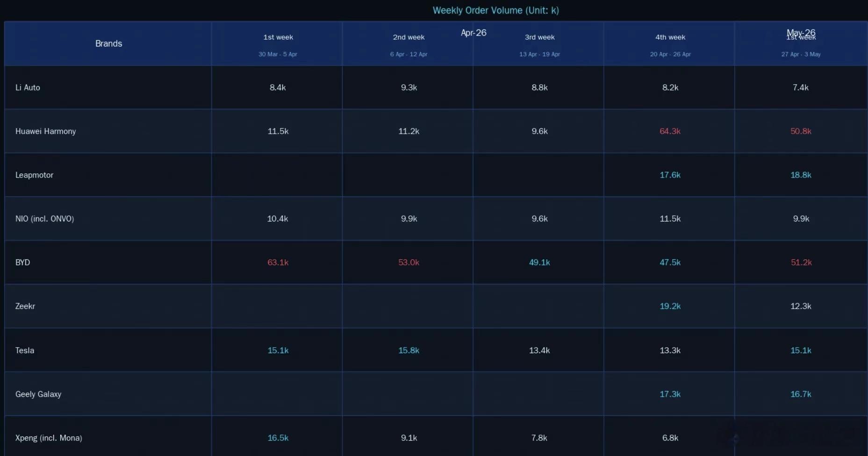This screenshot has width=868, height=456.
Task: Select Li Auto's "8.4k" value
Action: point(278,87)
